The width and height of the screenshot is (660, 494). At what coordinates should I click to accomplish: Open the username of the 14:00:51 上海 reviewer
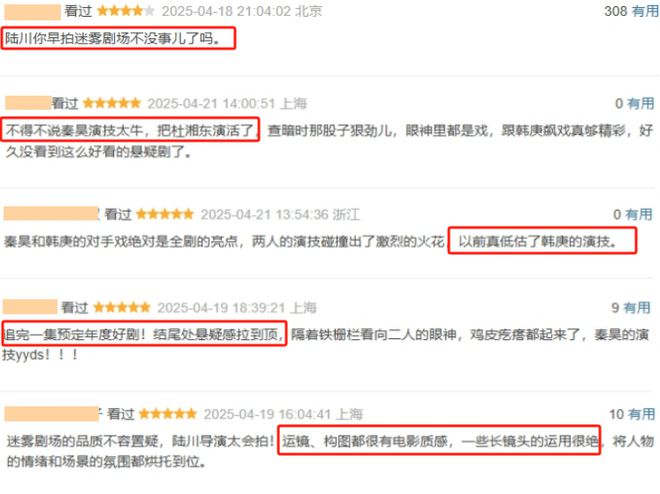pos(28,103)
